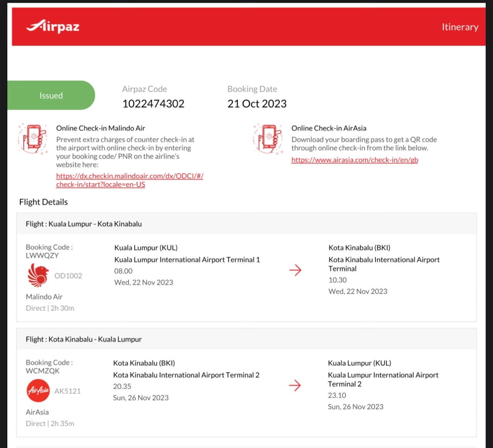Click the Airpaz Code label
Screen dimensions: 493x448
coord(144,89)
